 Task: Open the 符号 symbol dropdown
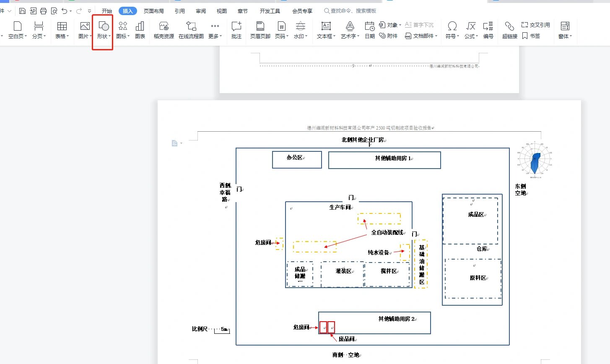click(452, 36)
